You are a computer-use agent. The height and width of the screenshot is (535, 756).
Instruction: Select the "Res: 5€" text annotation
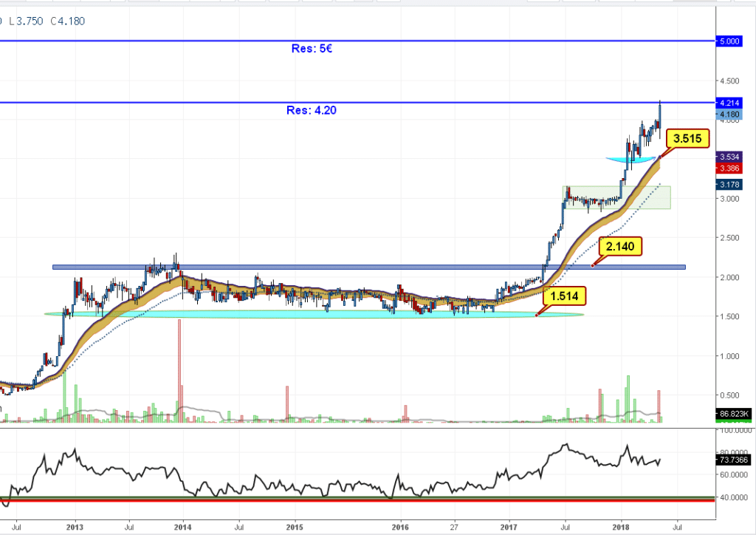tap(312, 49)
